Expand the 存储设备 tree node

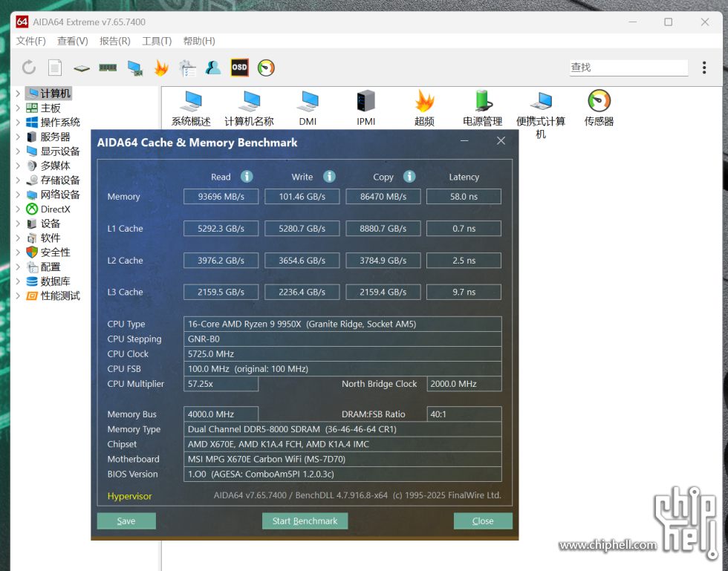tap(18, 180)
